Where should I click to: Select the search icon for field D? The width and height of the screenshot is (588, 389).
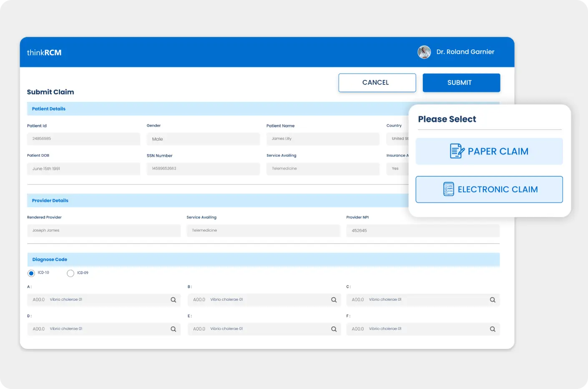[173, 329]
